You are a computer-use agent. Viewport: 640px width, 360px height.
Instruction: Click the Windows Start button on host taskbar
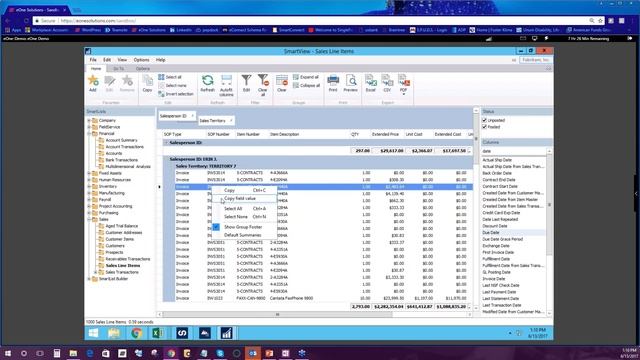click(7, 353)
